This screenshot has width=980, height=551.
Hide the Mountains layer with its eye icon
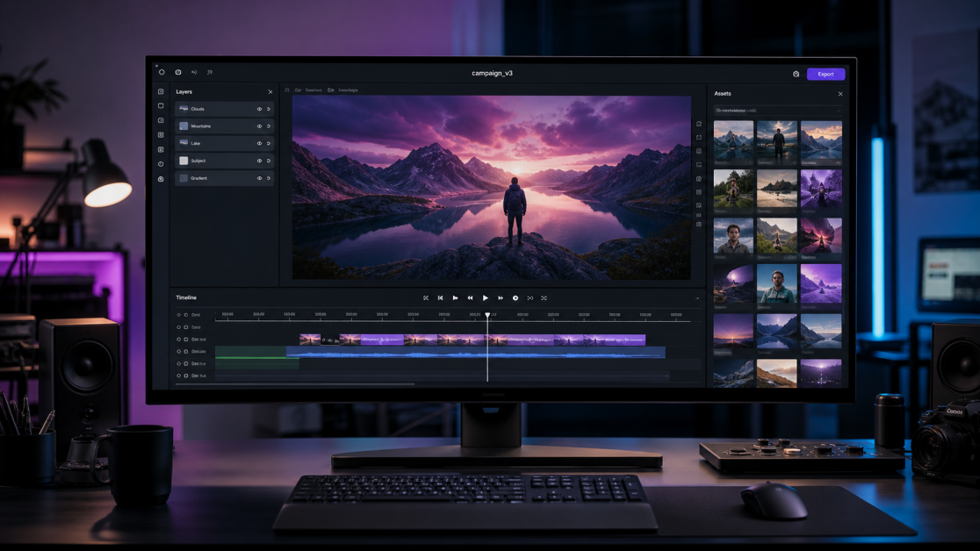259,126
